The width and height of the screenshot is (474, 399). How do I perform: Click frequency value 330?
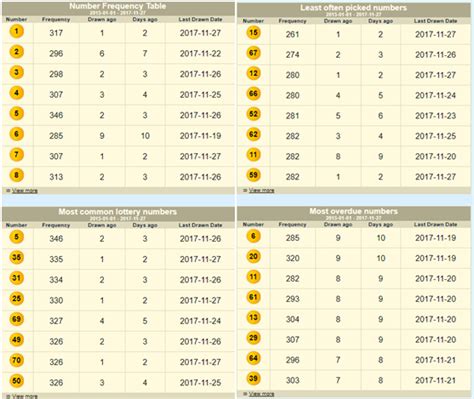pos(56,300)
